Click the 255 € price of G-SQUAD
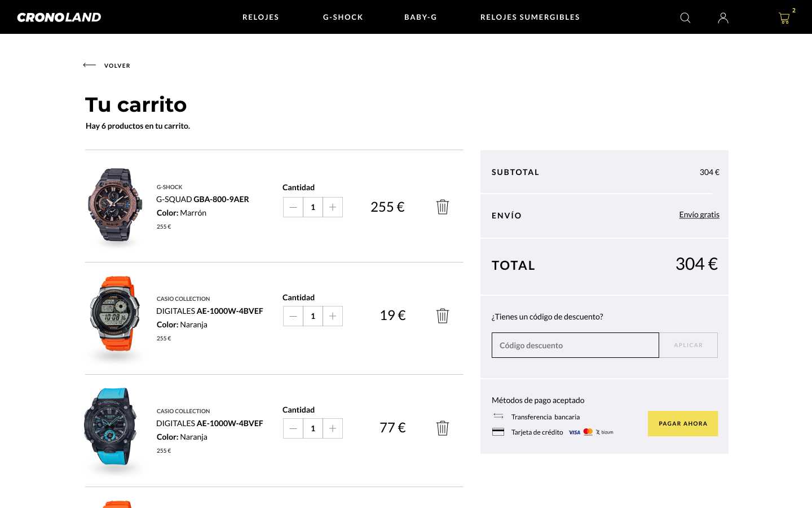 pos(387,207)
